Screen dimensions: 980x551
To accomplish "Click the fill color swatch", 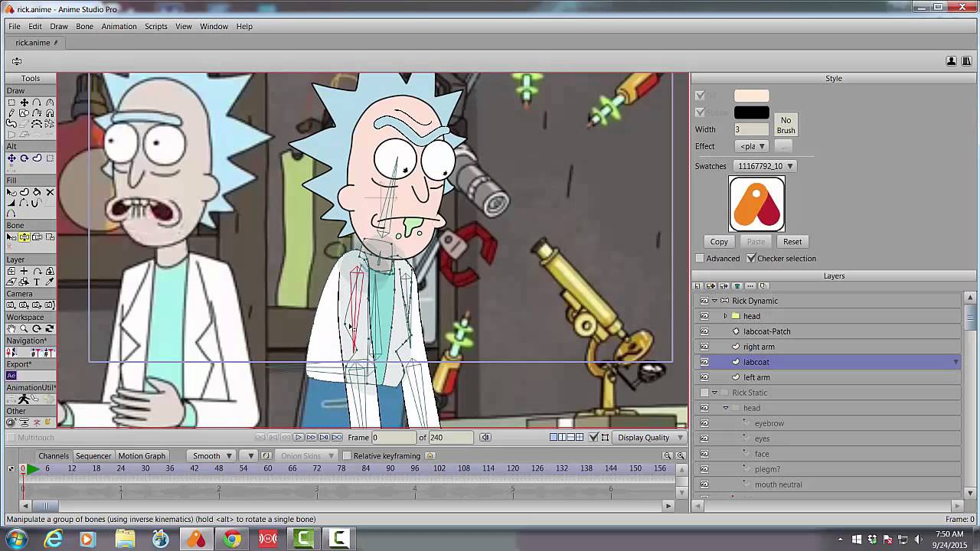I will click(x=751, y=96).
